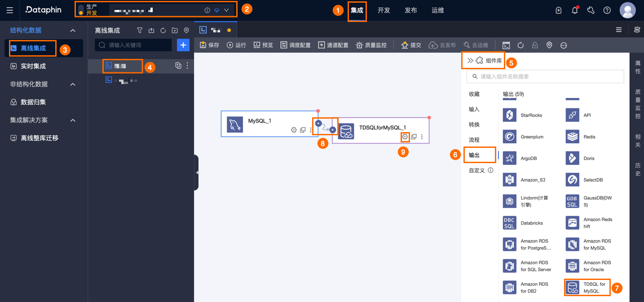Open the notifications bell

coord(575,10)
